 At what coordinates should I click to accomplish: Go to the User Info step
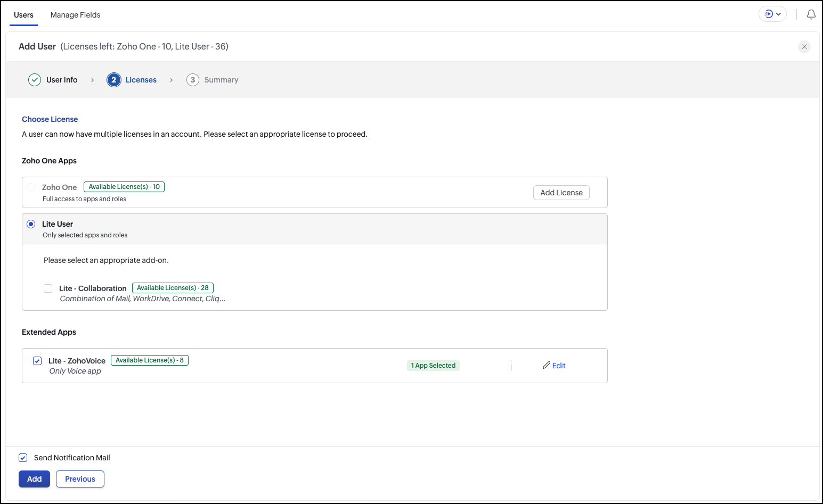click(62, 80)
